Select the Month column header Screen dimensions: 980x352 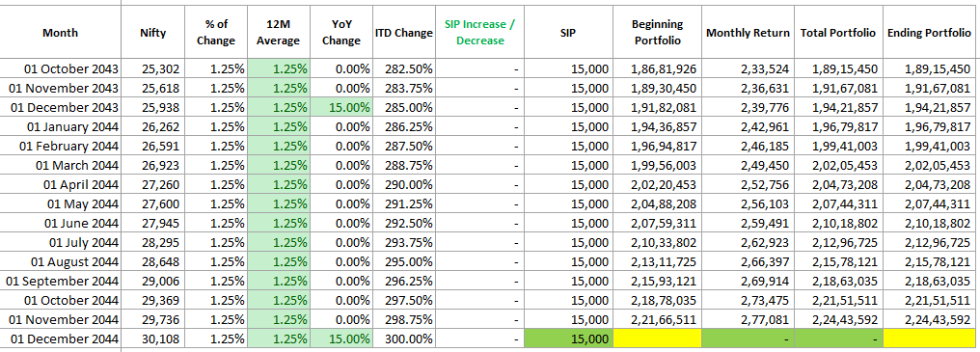tap(61, 33)
